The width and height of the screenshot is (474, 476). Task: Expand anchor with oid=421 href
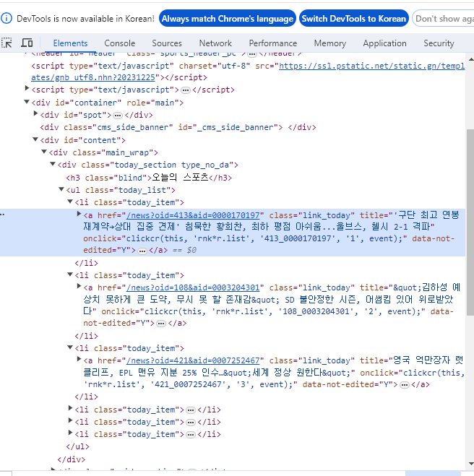pyautogui.click(x=79, y=359)
